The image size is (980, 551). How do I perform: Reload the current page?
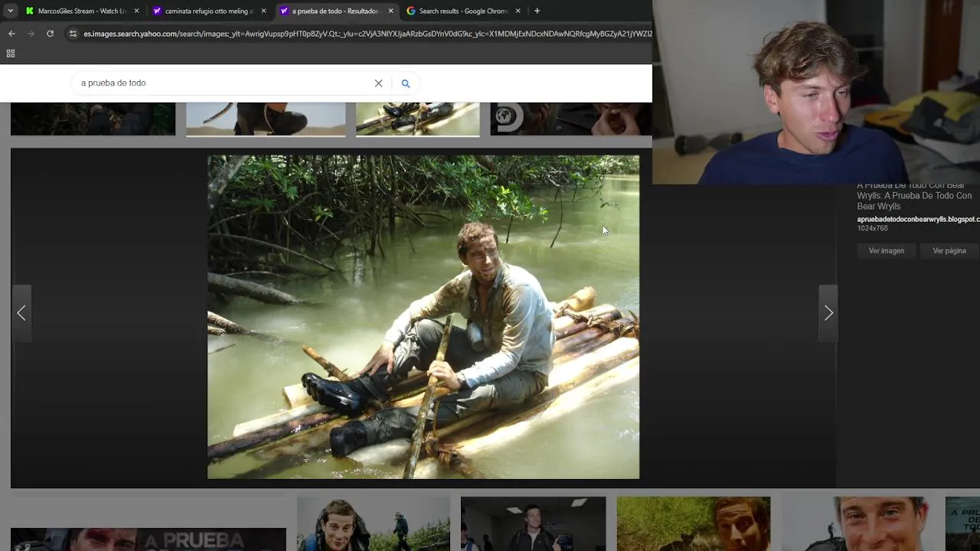[50, 34]
